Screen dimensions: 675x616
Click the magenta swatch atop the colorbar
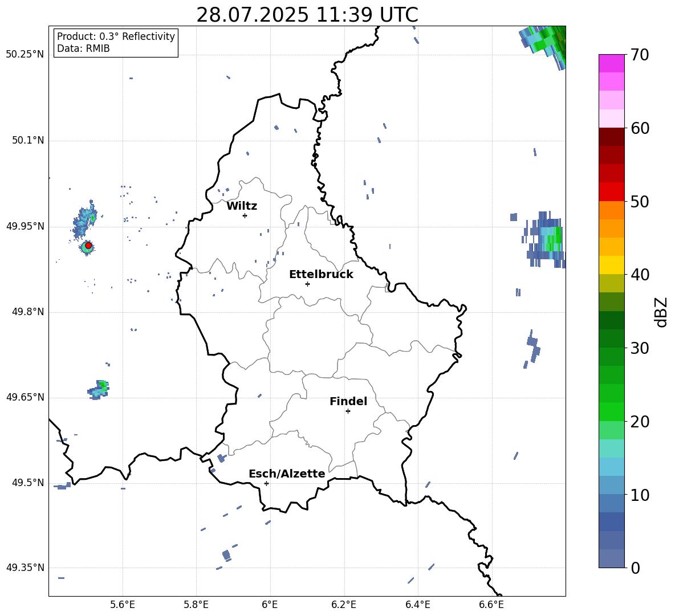point(611,64)
